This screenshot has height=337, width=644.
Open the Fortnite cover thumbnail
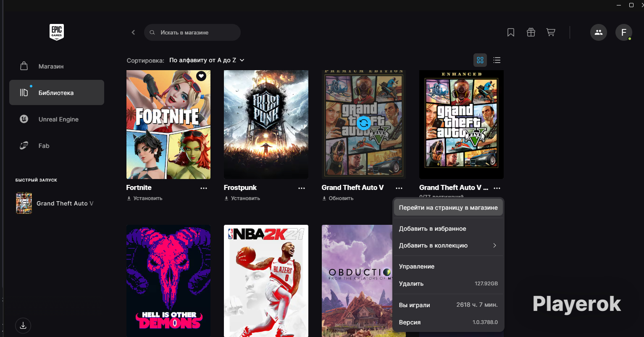pyautogui.click(x=168, y=124)
